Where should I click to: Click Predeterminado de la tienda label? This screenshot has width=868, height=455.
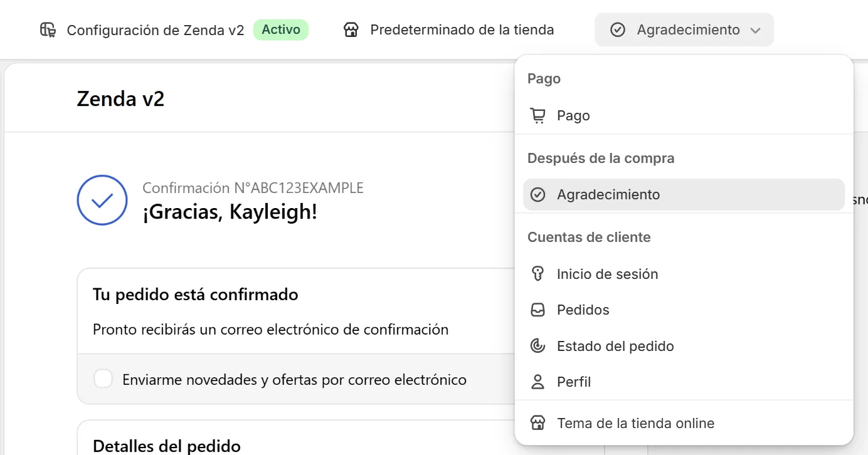pos(462,29)
